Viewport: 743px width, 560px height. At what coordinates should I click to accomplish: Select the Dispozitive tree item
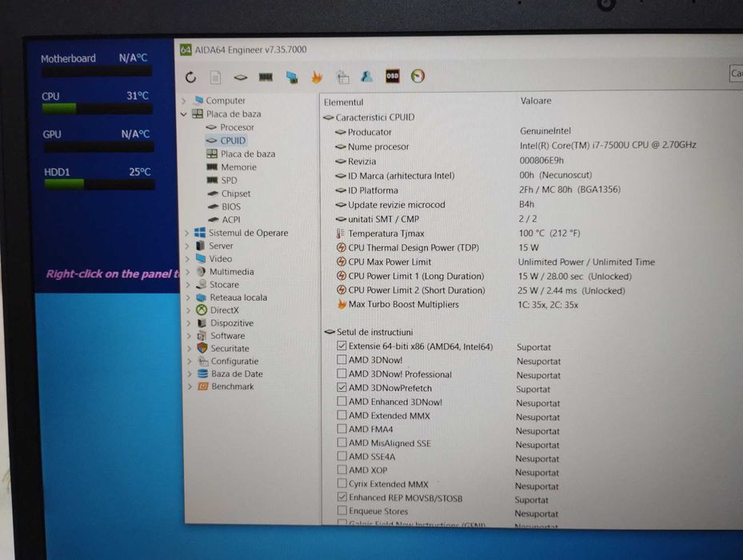(x=232, y=323)
